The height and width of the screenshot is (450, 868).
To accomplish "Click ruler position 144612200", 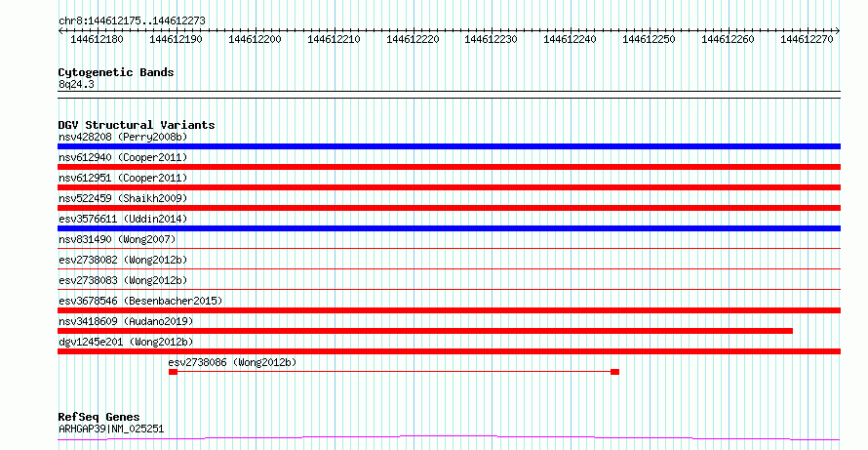I will (255, 39).
